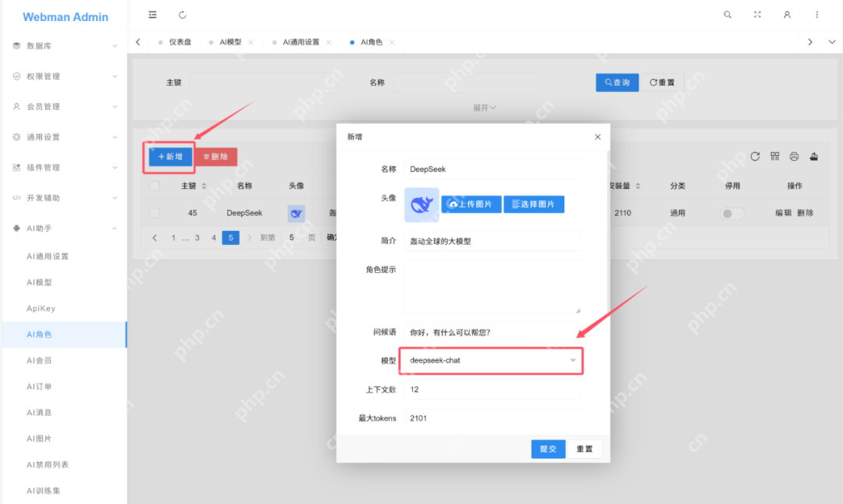Enter fullscreen using the expand icon

pyautogui.click(x=757, y=15)
